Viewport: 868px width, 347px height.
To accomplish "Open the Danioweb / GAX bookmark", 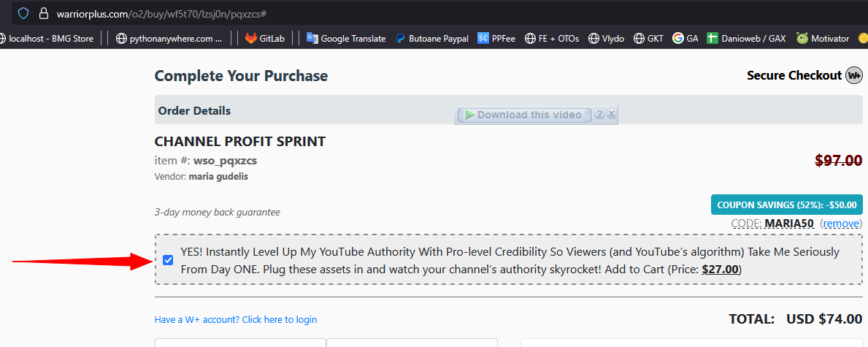I will click(745, 39).
